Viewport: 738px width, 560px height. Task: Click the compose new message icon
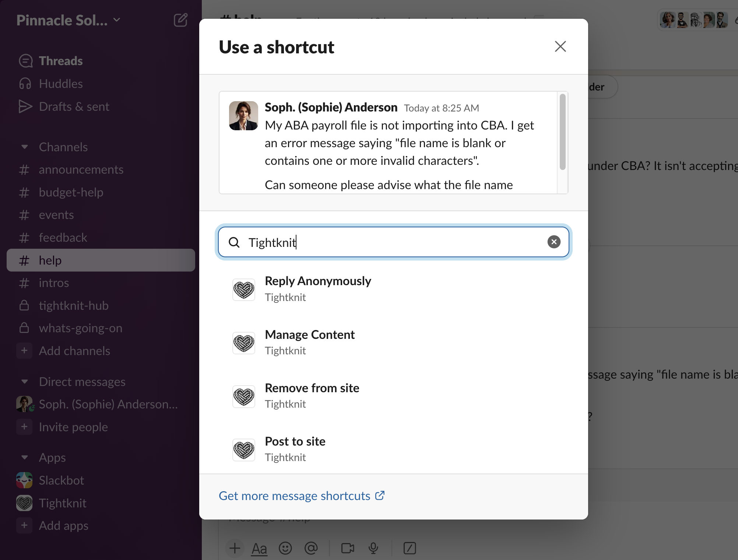pos(180,20)
